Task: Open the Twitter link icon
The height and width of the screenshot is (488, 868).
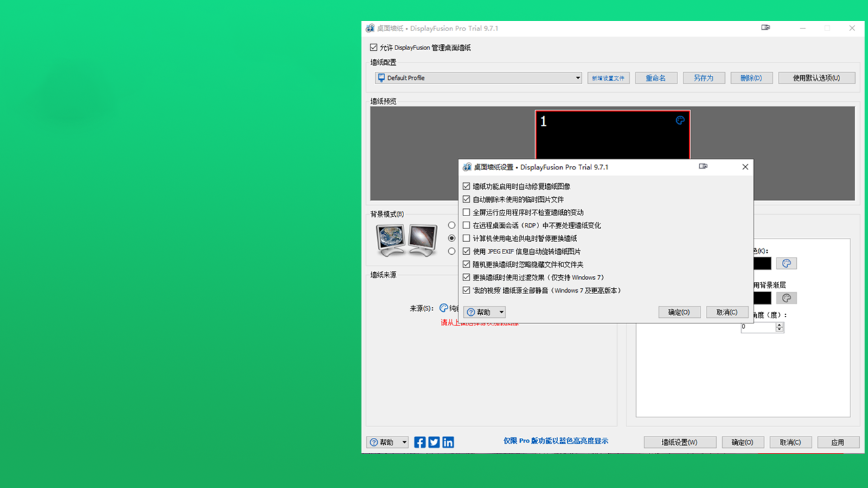Action: pyautogui.click(x=434, y=442)
